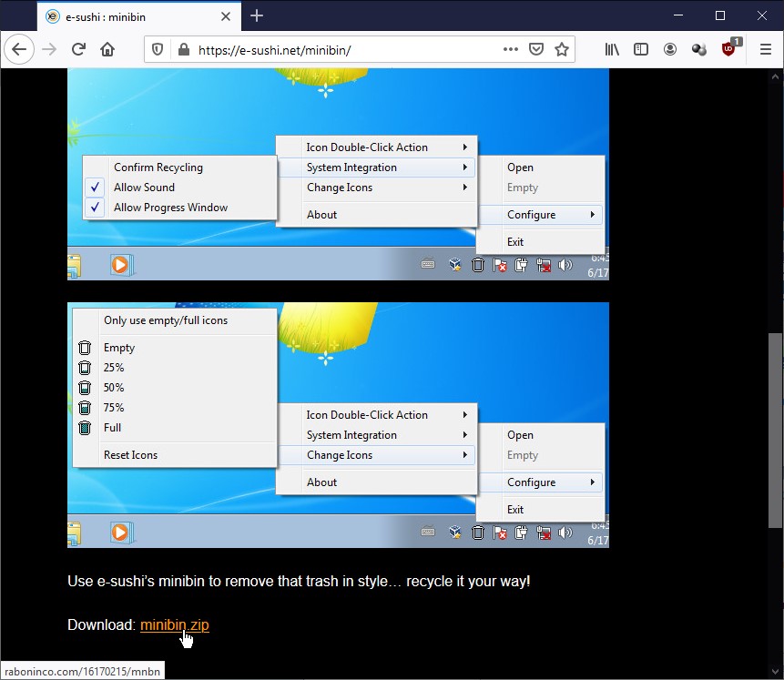Click the trash tagline text paragraph
784x680 pixels.
click(x=299, y=581)
